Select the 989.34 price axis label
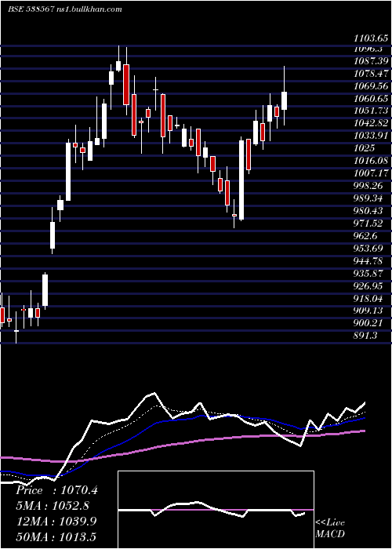This screenshot has width=392, height=549. coord(368,198)
